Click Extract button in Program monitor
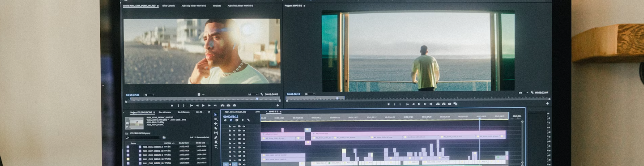The height and width of the screenshot is (166, 644). (444, 104)
